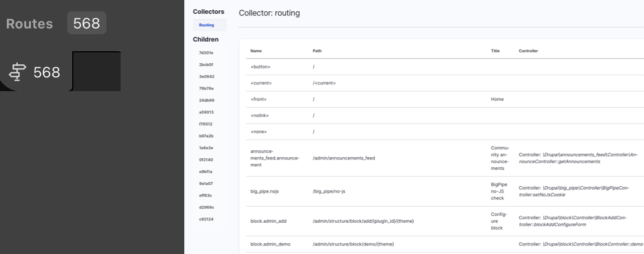The width and height of the screenshot is (644, 254).
Task: Open child profile 3e0642
Action: (207, 76)
